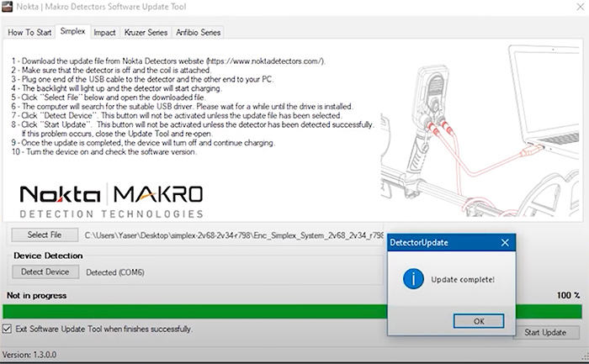Switch to the Impact tab

click(x=104, y=33)
